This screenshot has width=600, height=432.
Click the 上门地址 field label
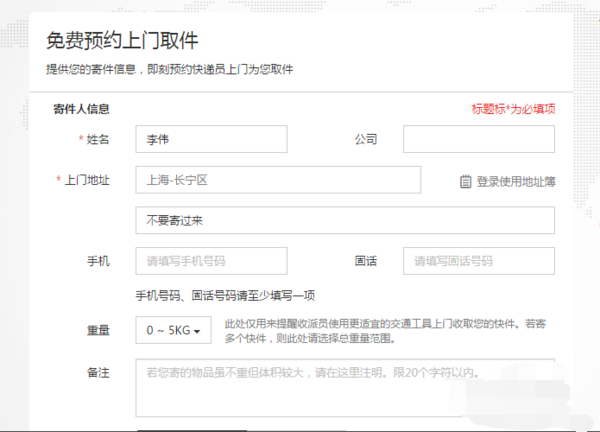87,180
